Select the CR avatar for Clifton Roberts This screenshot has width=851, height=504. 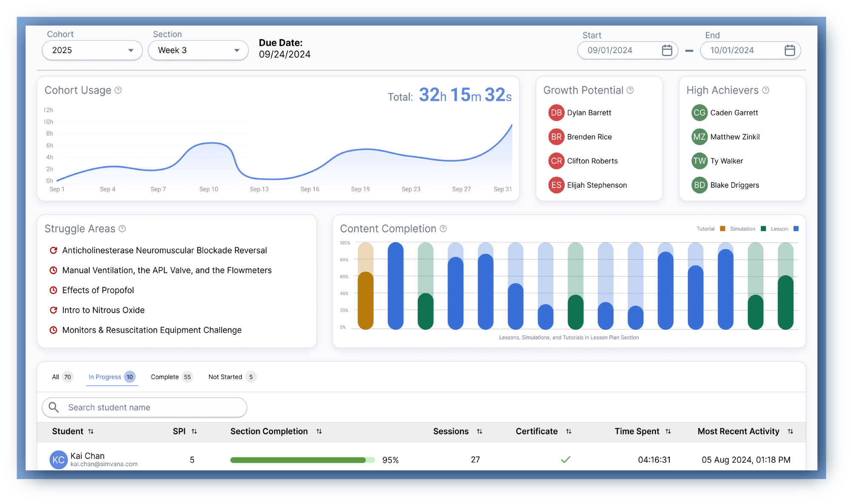pos(556,161)
